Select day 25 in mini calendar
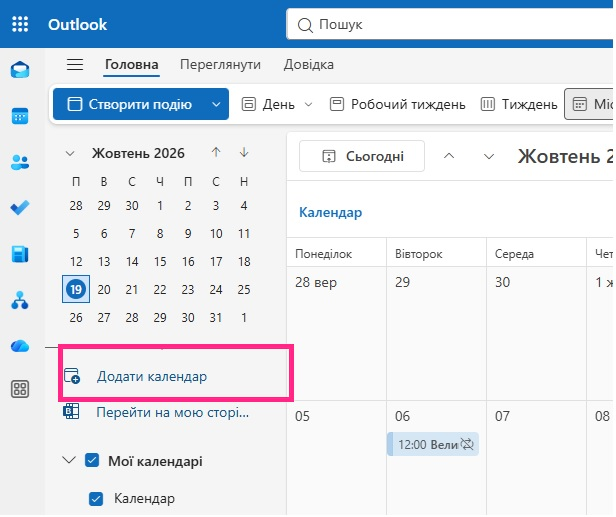Image resolution: width=616 pixels, height=517 pixels. [x=244, y=290]
